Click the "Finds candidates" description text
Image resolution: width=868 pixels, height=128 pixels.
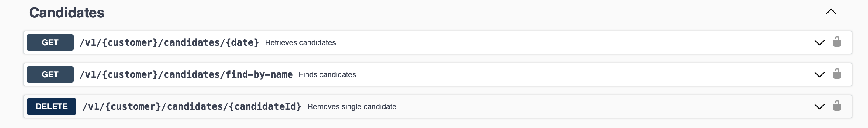point(327,74)
